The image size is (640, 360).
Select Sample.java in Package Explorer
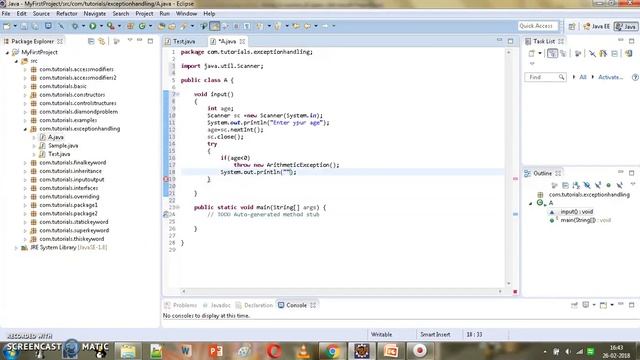click(63, 146)
